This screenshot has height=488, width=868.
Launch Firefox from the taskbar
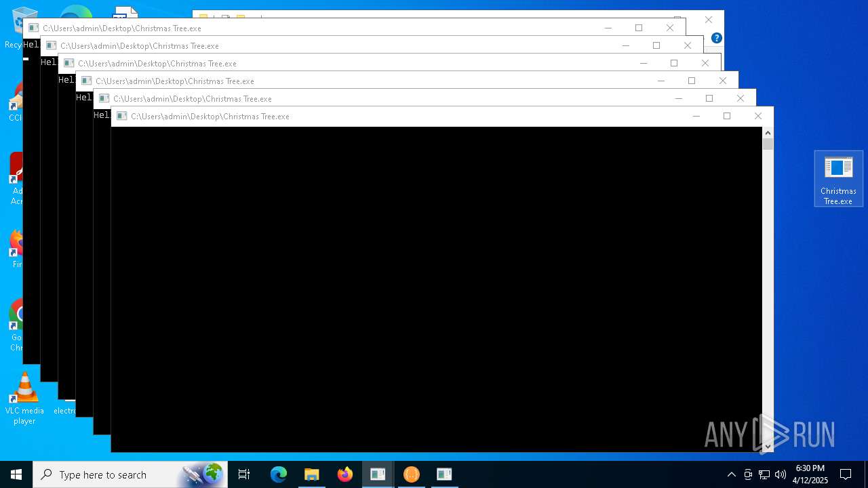(345, 474)
